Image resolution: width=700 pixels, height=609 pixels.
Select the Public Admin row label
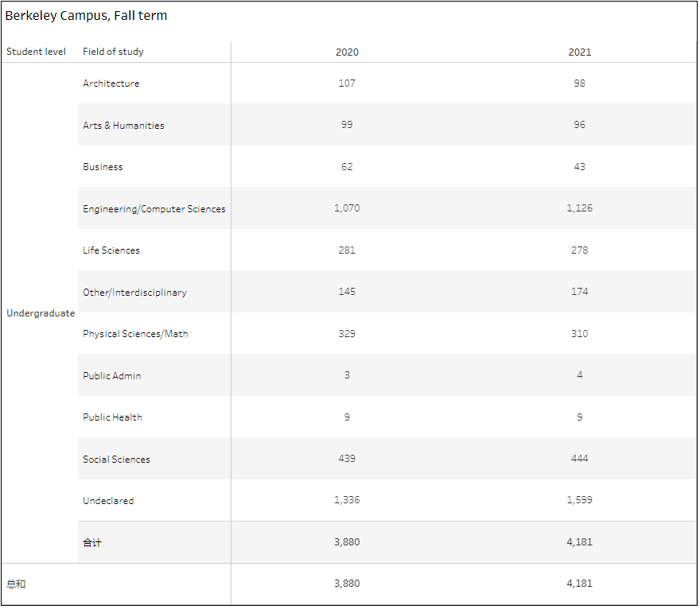pos(111,376)
